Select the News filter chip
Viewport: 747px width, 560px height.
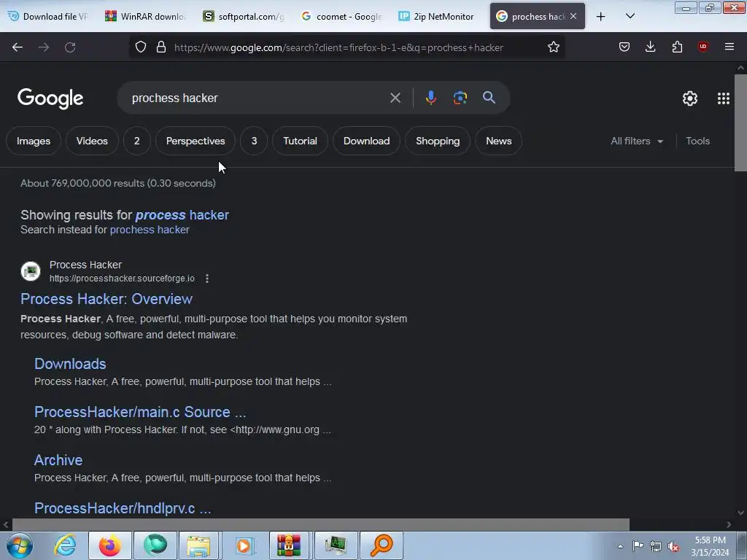tap(498, 141)
